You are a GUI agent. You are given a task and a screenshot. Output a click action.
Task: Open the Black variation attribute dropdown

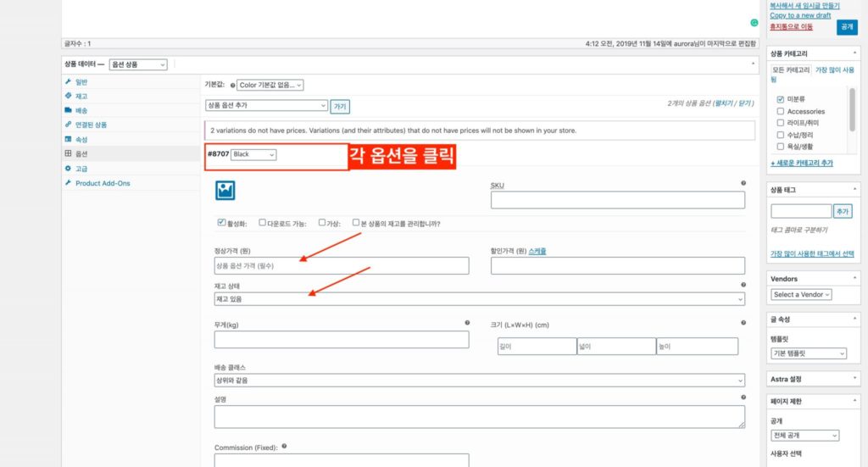click(x=253, y=155)
